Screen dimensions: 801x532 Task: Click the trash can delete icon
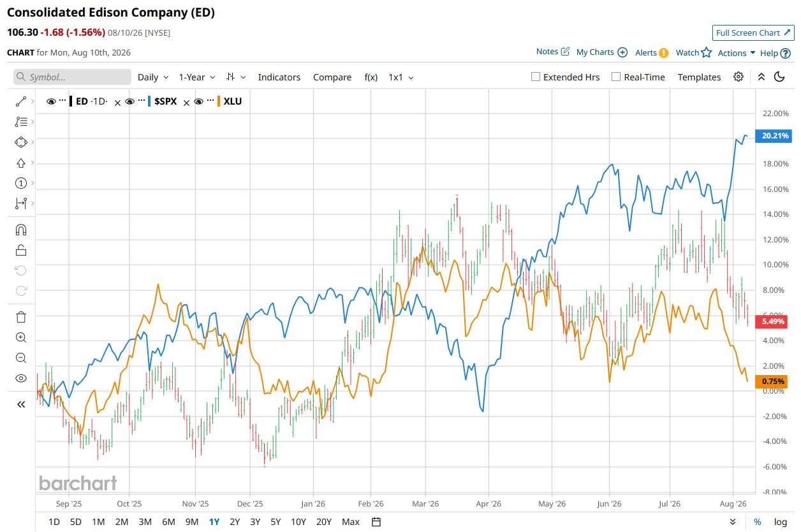point(20,317)
